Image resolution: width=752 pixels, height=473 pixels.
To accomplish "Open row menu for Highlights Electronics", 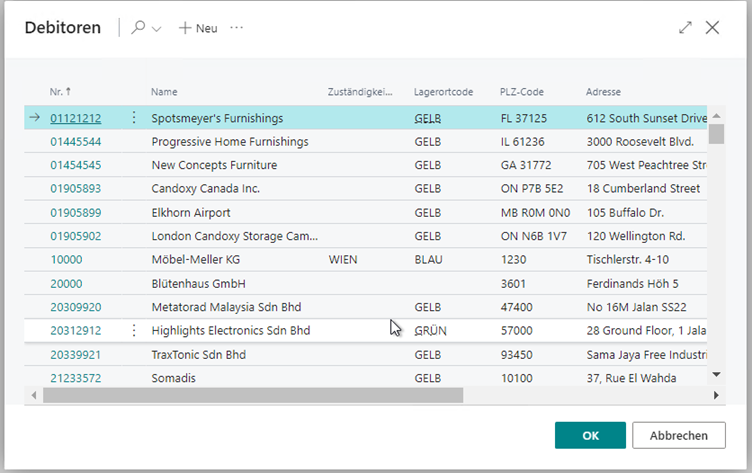I will point(134,331).
